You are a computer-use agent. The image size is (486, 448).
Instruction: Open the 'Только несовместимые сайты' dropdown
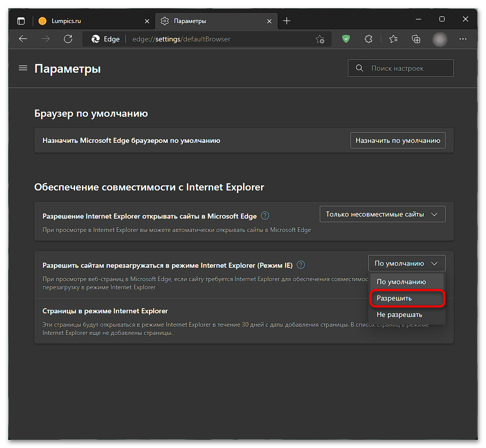tap(382, 214)
